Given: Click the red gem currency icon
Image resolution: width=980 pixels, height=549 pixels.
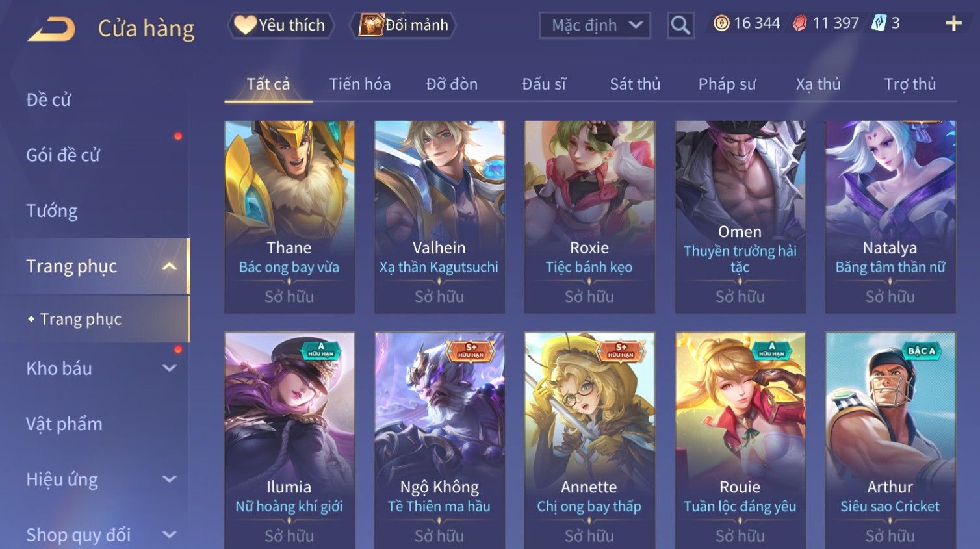Looking at the screenshot, I should pos(800,23).
